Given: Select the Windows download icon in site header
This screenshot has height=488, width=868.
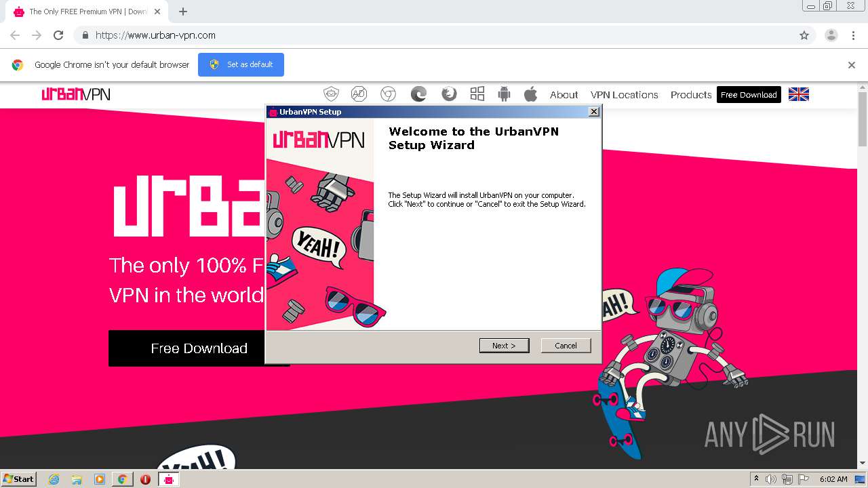Looking at the screenshot, I should coord(477,94).
